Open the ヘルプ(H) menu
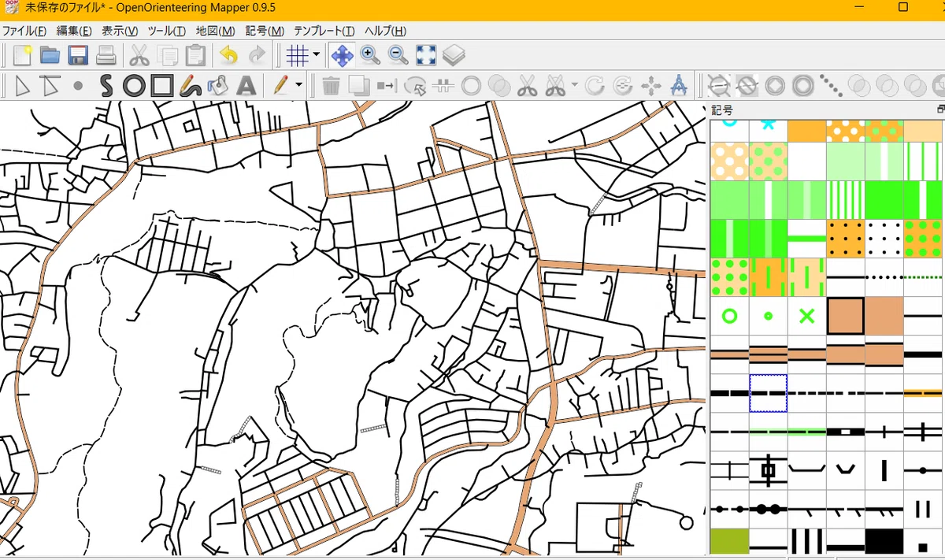Screen dimensions: 945x560 385,31
